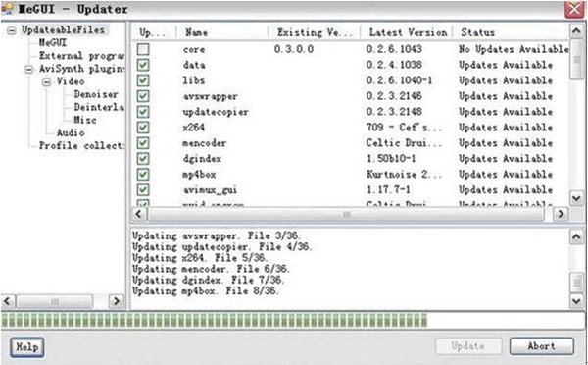
Task: Click tree panel scroll right arrow
Action: [117, 301]
